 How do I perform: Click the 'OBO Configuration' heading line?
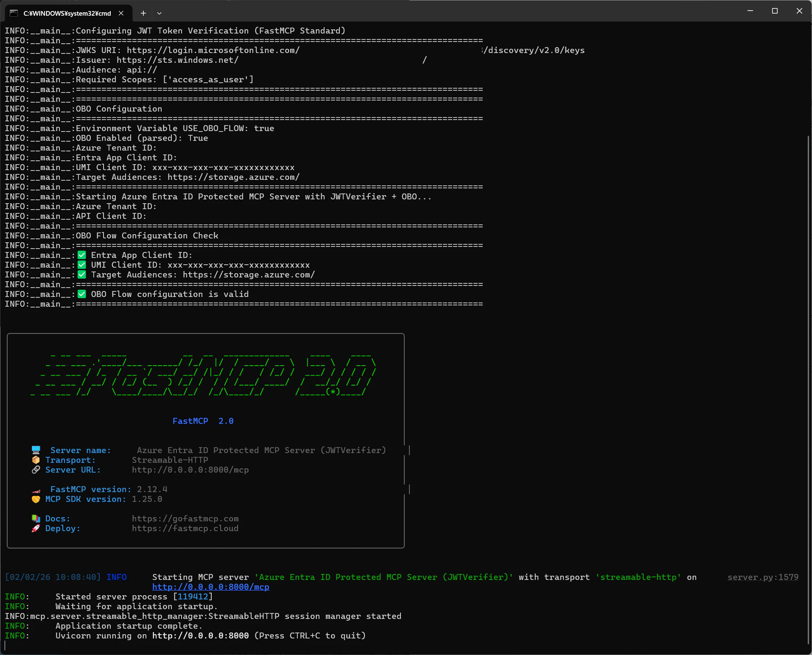tap(84, 109)
